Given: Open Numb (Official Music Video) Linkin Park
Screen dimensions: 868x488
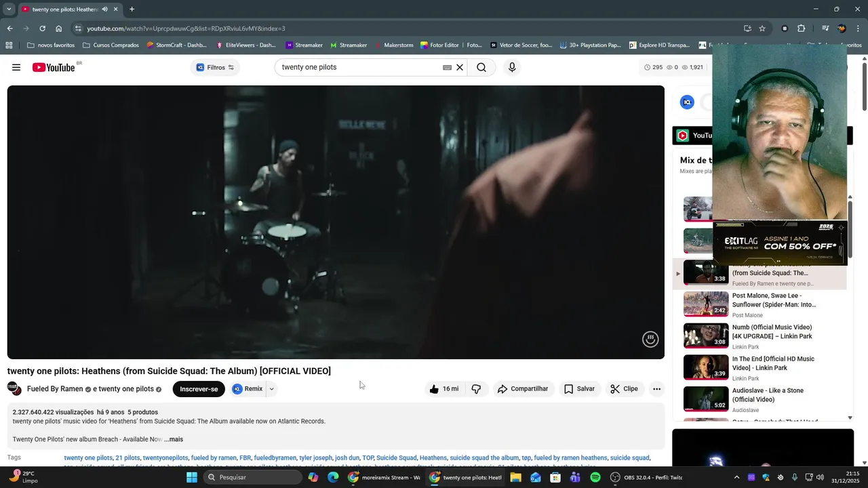Looking at the screenshot, I should [772, 331].
